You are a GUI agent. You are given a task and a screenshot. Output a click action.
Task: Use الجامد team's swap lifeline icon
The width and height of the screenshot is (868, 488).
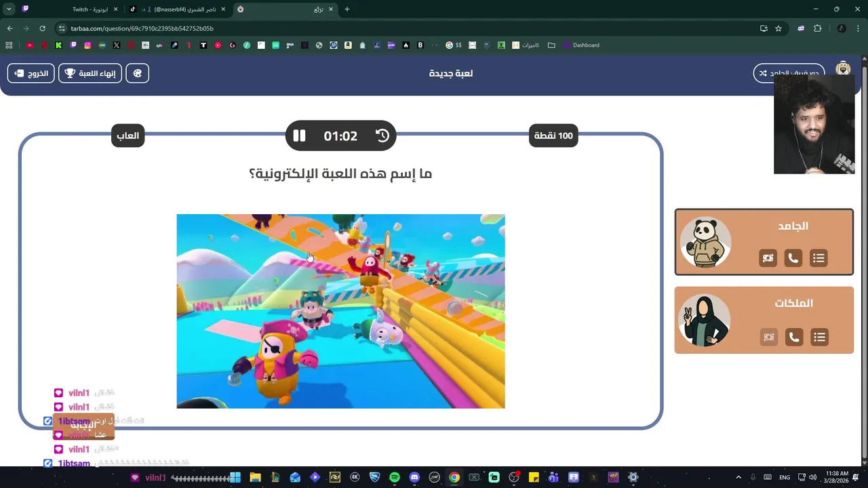tap(768, 258)
